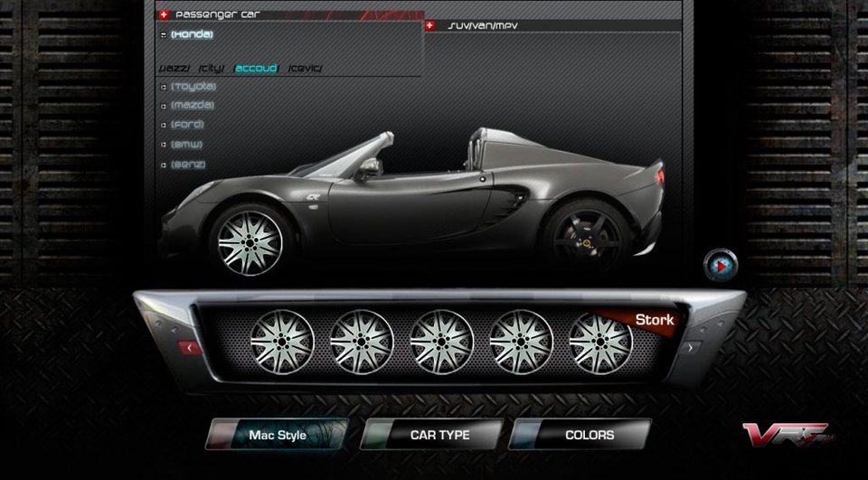868x480 pixels.
Task: Expand the Ford brand expander
Action: [x=164, y=125]
